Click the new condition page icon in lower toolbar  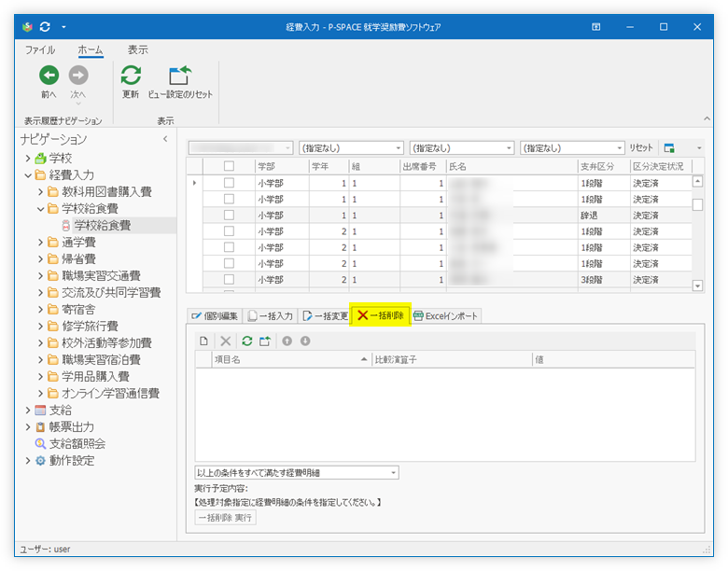pos(203,341)
